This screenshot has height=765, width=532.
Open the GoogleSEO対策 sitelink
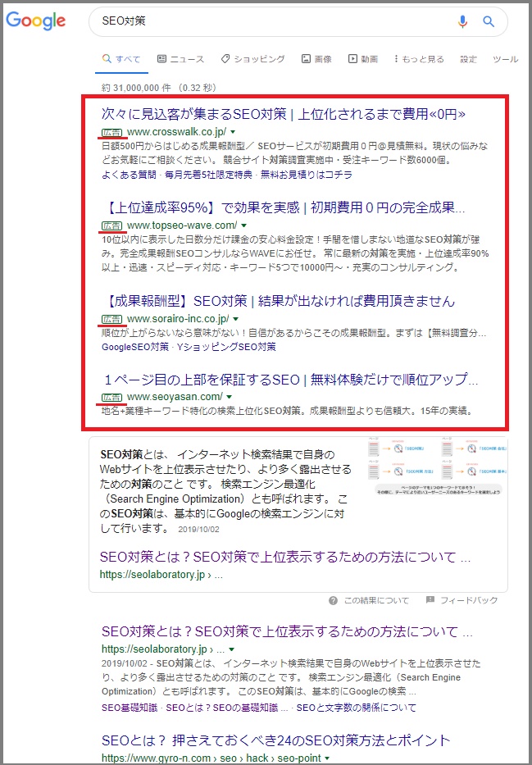point(135,346)
